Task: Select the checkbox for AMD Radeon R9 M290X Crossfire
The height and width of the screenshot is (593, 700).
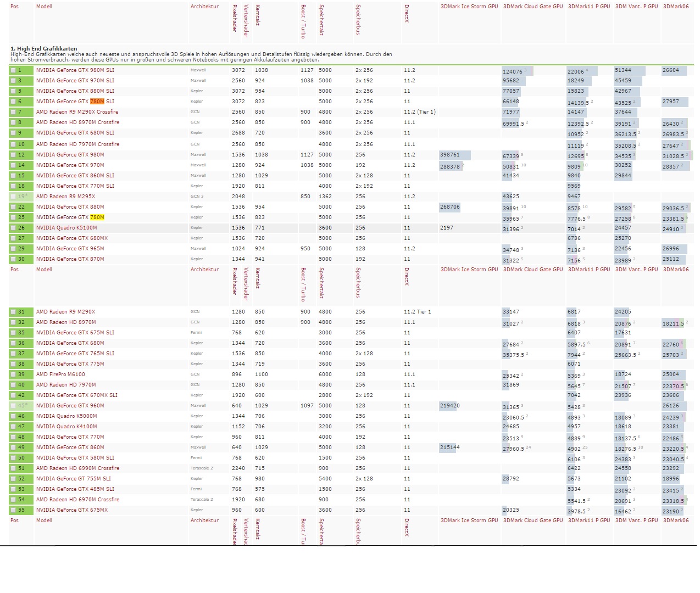Action: tap(13, 112)
